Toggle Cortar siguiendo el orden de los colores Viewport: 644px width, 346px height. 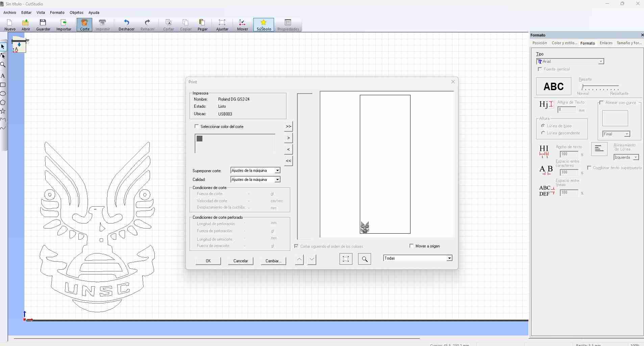tap(296, 246)
